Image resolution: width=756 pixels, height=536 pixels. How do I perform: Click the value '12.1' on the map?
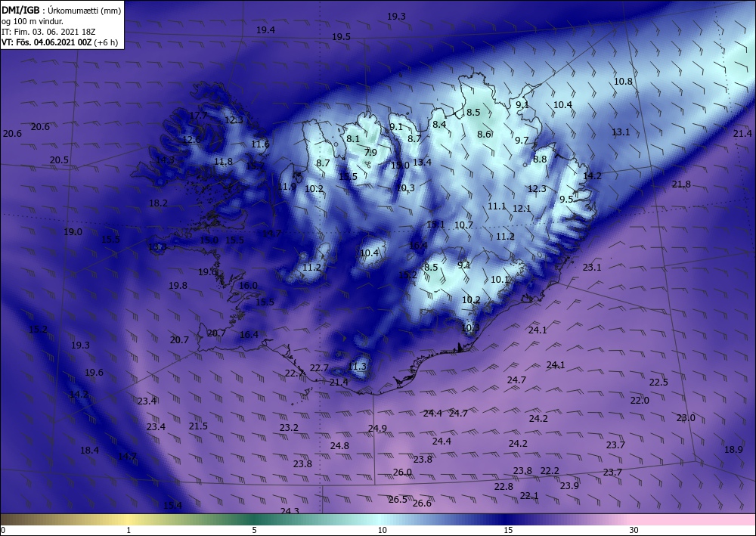[x=521, y=209]
